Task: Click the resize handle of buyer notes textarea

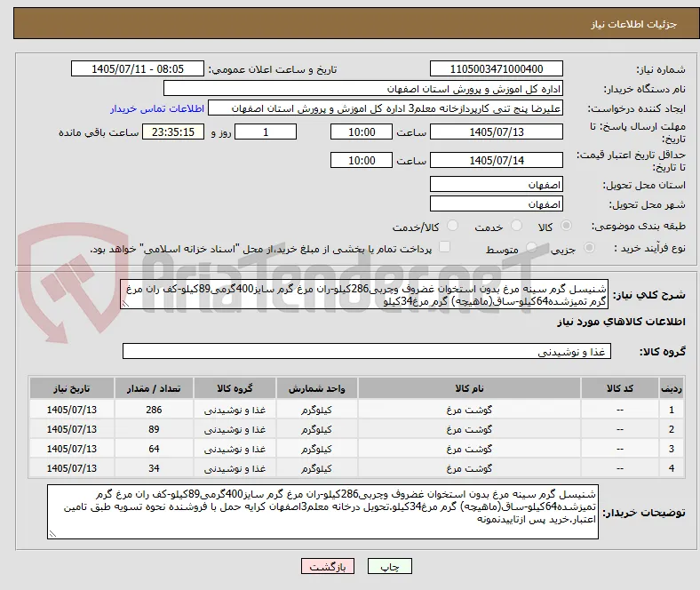Action: [x=52, y=534]
